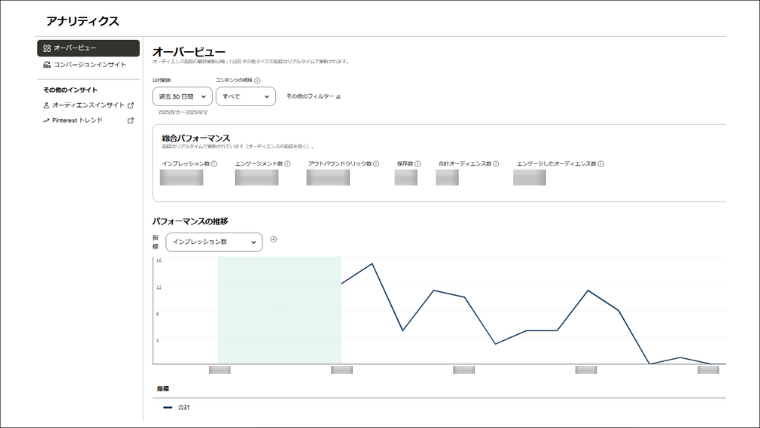Click the 総合パフォーマンス heading

[196, 138]
